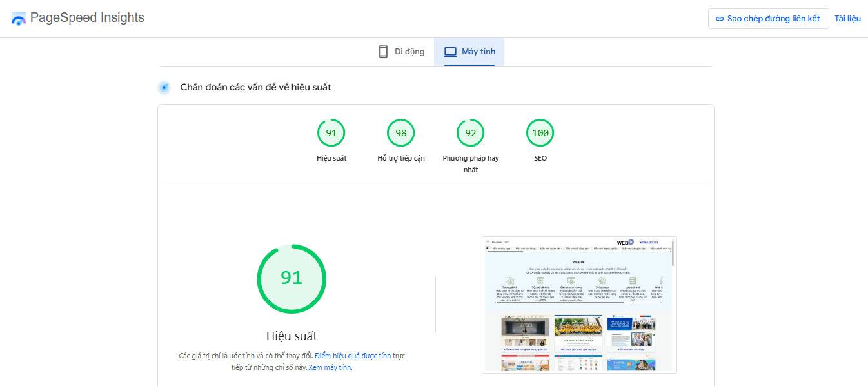Viewport: 868px width, 386px height.
Task: Click the large 91 performance circle gauge
Action: (291, 279)
